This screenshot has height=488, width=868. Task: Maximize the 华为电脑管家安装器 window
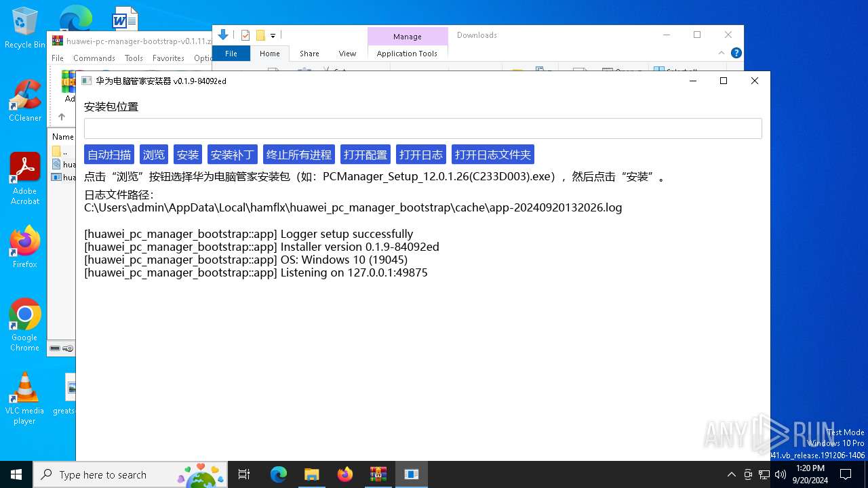coord(724,81)
